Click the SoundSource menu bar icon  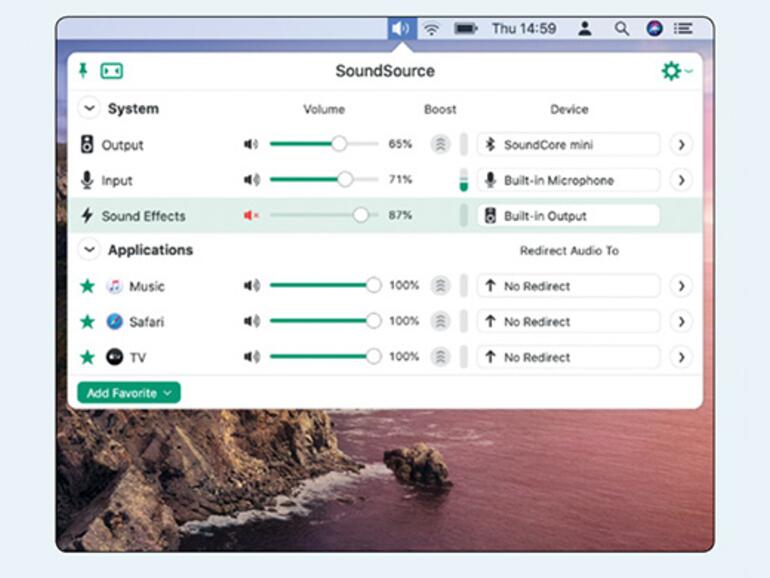[x=402, y=28]
